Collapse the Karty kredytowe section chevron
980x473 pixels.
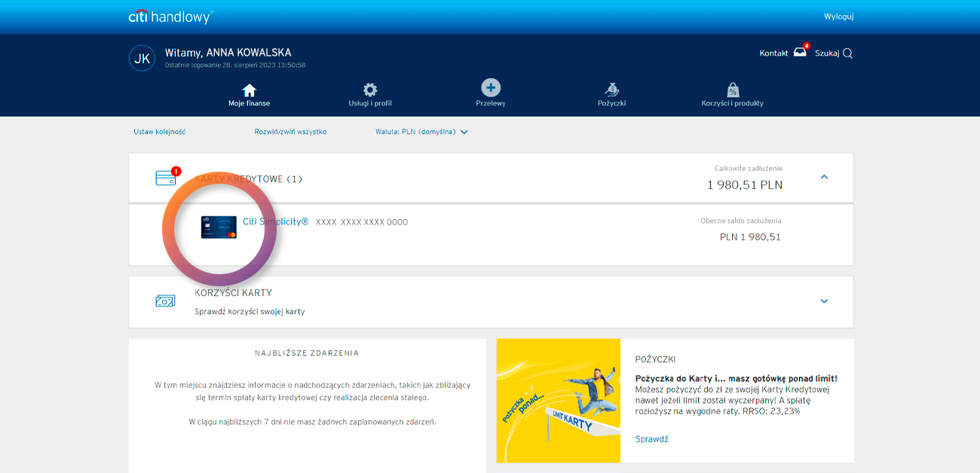824,177
